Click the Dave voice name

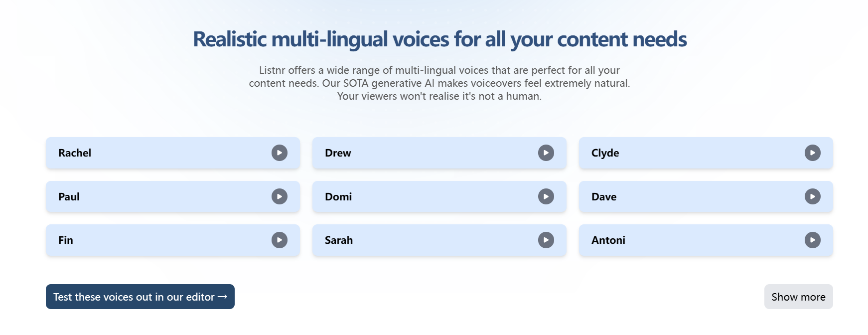604,197
